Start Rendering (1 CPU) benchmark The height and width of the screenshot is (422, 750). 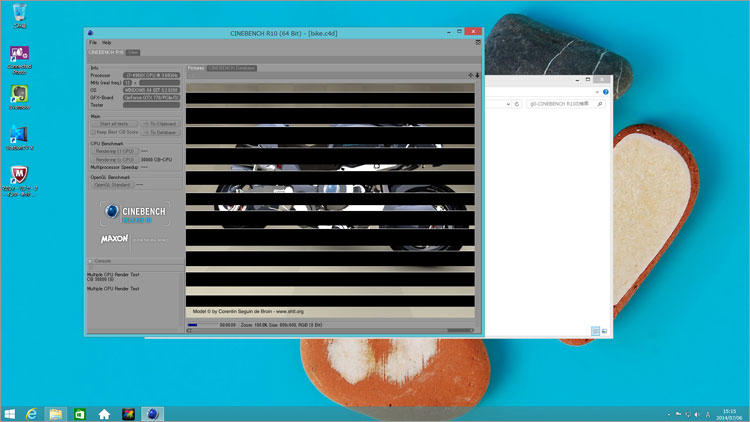[x=114, y=151]
